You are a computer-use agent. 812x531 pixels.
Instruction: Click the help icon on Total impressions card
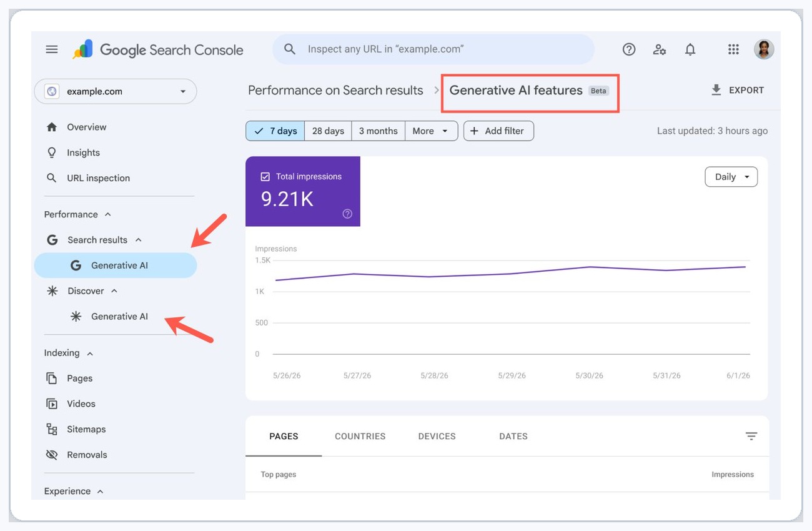click(347, 214)
